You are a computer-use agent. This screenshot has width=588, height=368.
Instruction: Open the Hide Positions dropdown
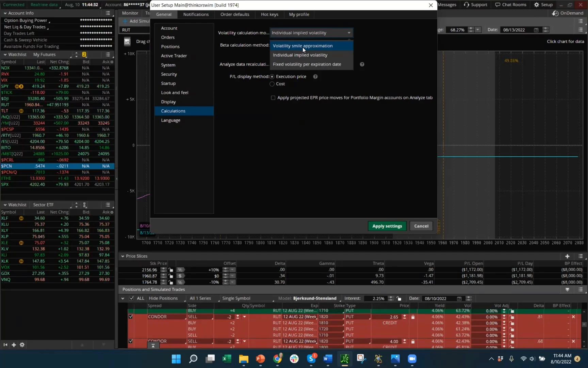pos(166,298)
